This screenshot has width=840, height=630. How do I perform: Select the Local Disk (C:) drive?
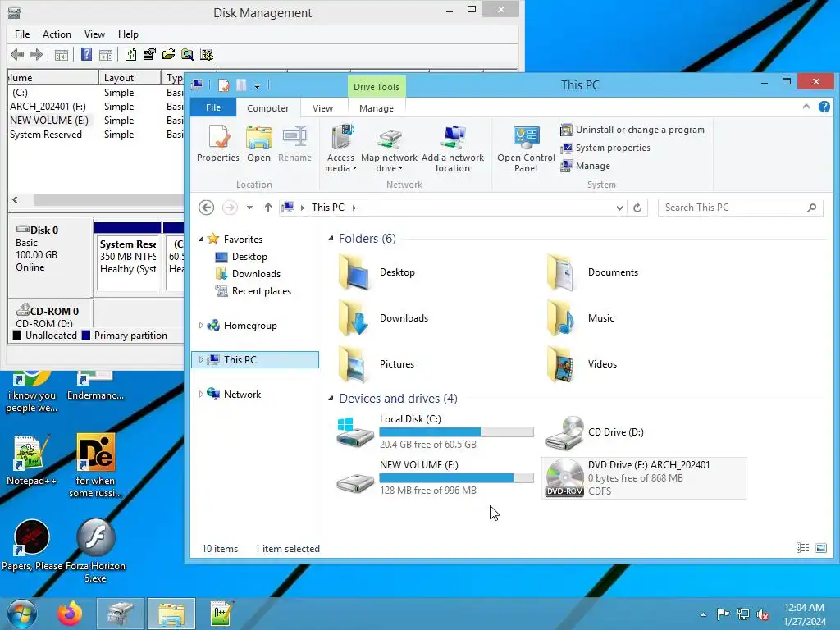point(435,431)
